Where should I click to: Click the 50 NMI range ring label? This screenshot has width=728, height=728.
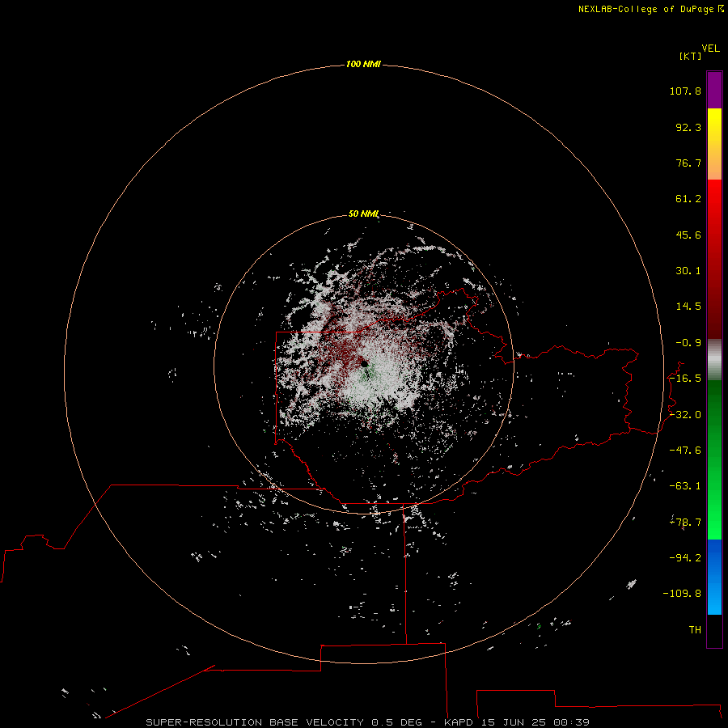pos(363,214)
